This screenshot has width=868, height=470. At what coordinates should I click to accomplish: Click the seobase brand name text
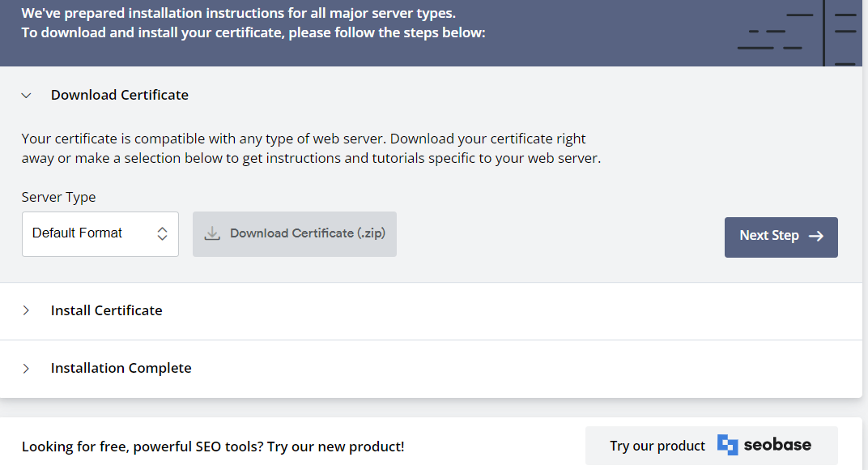point(777,445)
